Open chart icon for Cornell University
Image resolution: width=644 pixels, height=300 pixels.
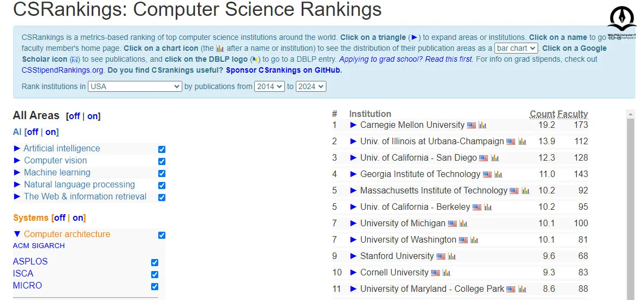446,273
